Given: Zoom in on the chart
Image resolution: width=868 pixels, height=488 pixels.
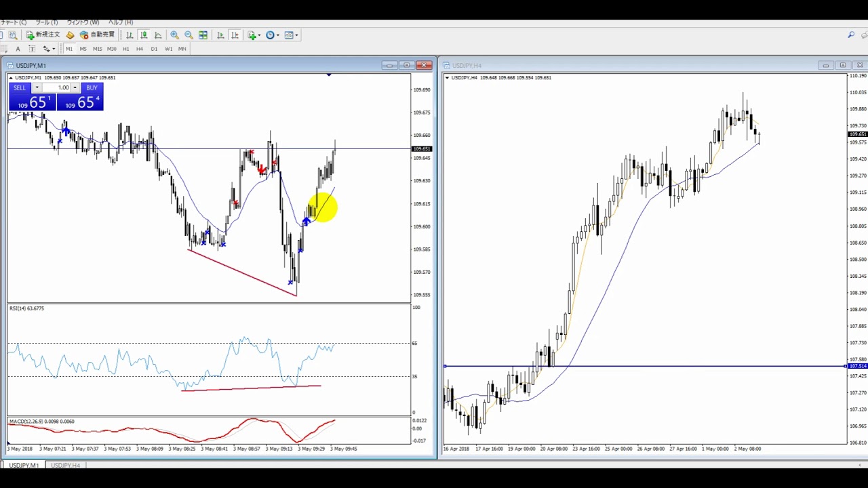Looking at the screenshot, I should (174, 35).
